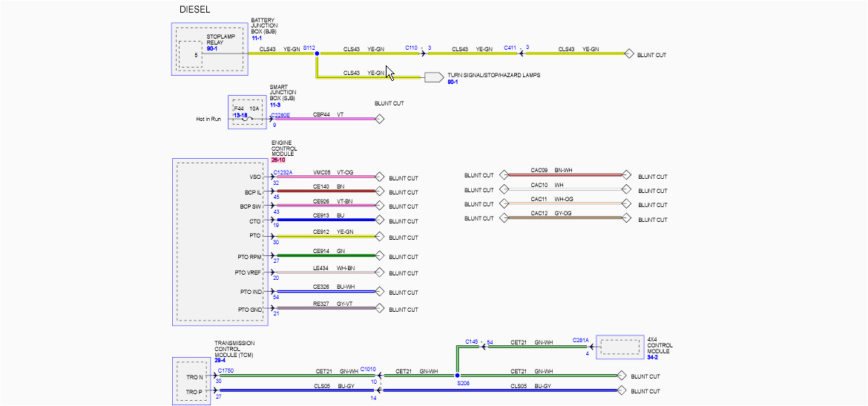Click the blunt cut diamond right of CAC09 BN-WH
This screenshot has height=406, width=868.
[627, 176]
